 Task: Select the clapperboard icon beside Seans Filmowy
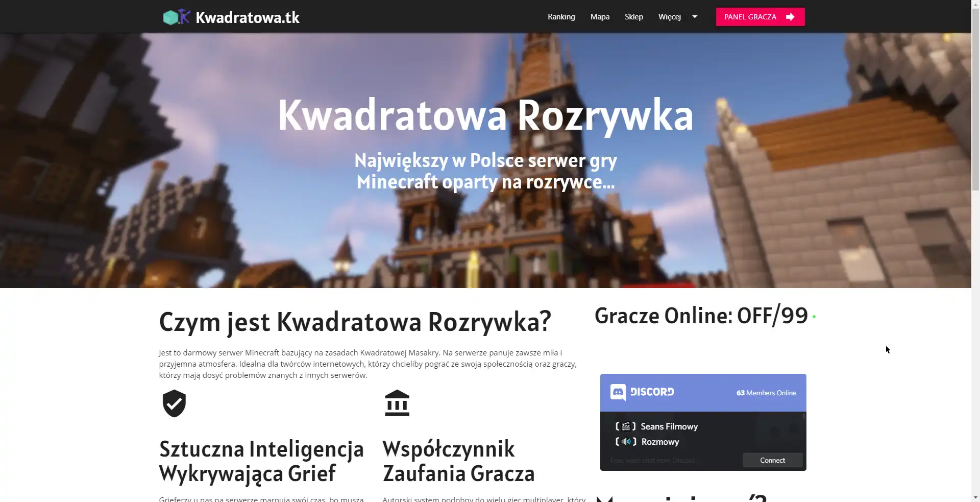click(x=627, y=426)
